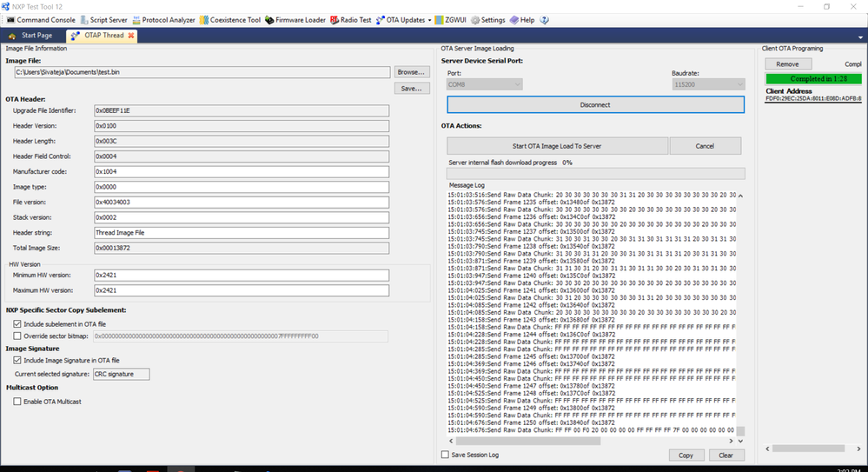Click the Image File path field
The height and width of the screenshot is (472, 868).
[202, 72]
